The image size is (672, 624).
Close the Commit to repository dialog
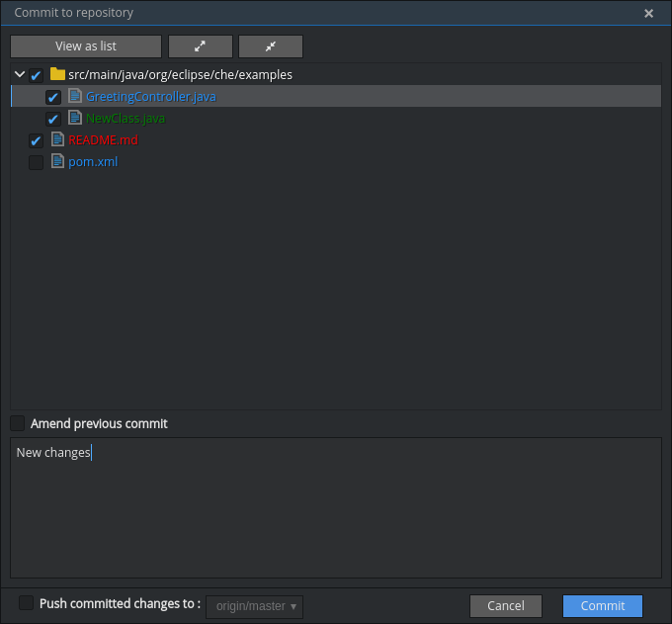[x=648, y=13]
